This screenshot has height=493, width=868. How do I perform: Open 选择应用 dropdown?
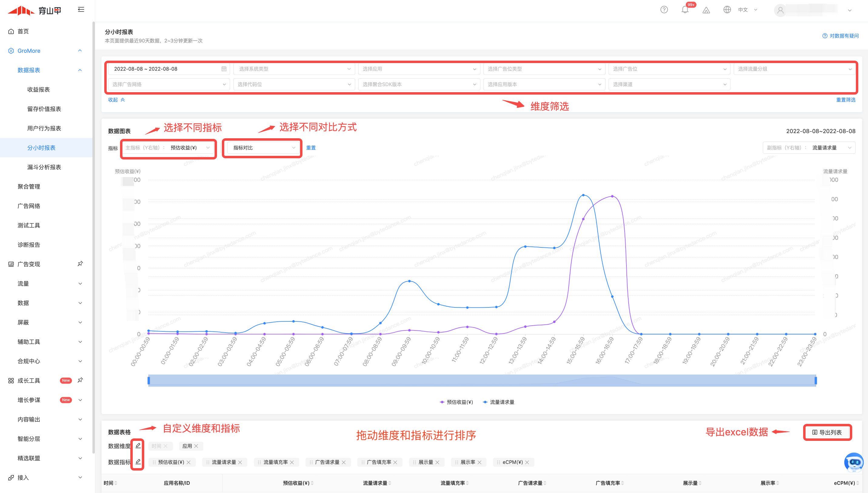tap(419, 69)
